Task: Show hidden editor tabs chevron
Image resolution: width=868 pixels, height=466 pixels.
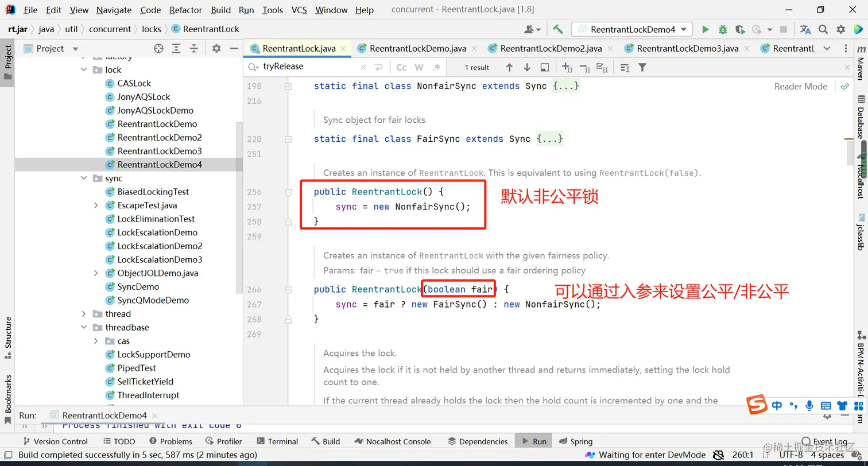Action: click(x=827, y=49)
